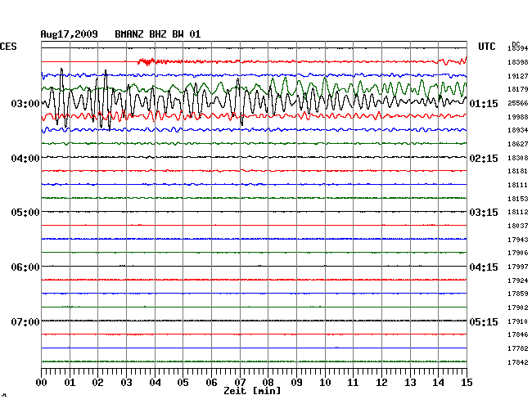Click the Zeit [min] axis title
532x404 pixels.
point(252,391)
